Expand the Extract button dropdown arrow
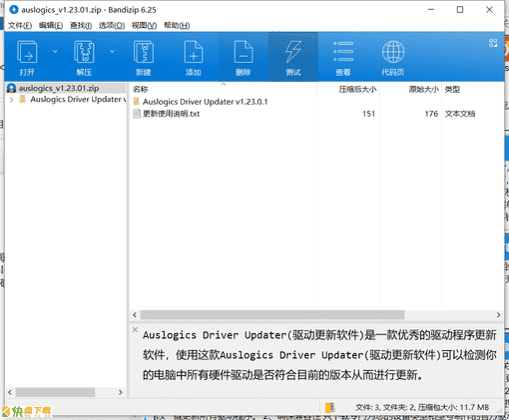Image resolution: width=509 pixels, height=420 pixels. [x=112, y=52]
